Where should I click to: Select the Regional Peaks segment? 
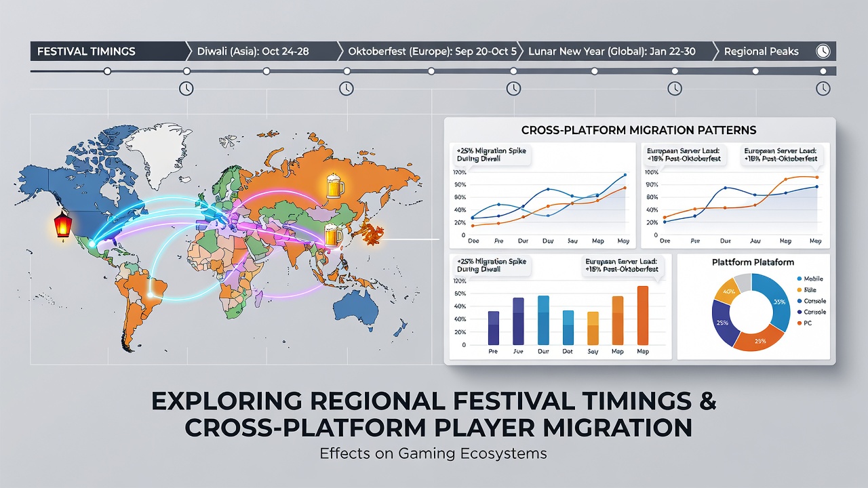(775, 52)
